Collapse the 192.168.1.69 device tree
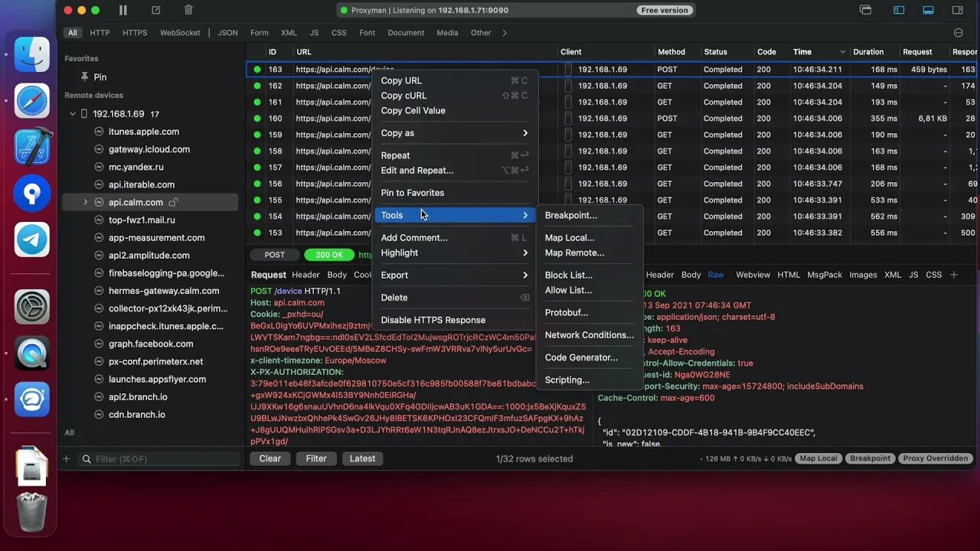This screenshot has height=551, width=980. point(73,114)
